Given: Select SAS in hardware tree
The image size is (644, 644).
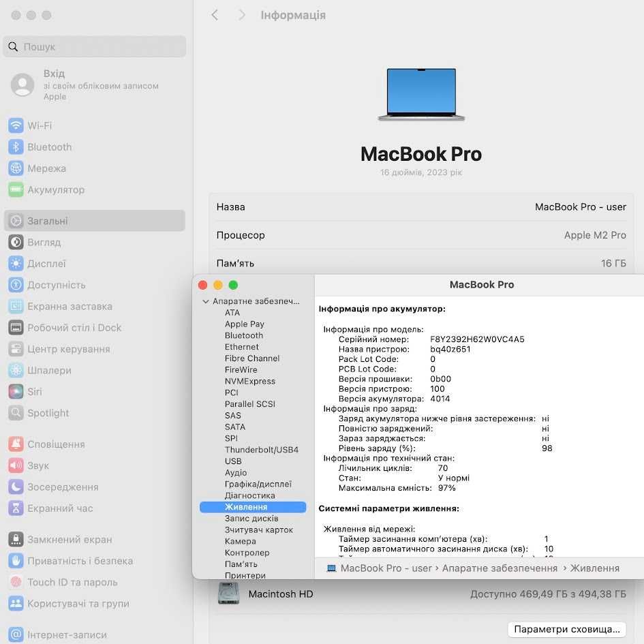Looking at the screenshot, I should (232, 416).
